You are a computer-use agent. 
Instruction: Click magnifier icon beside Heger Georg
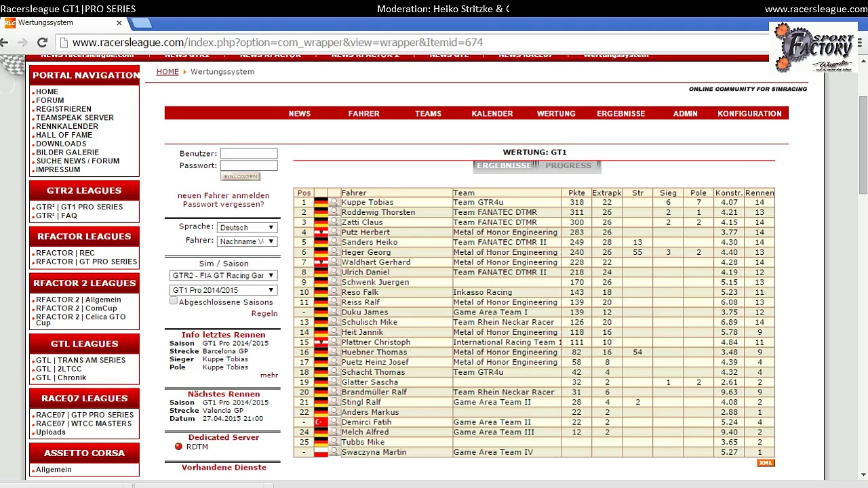pos(334,252)
